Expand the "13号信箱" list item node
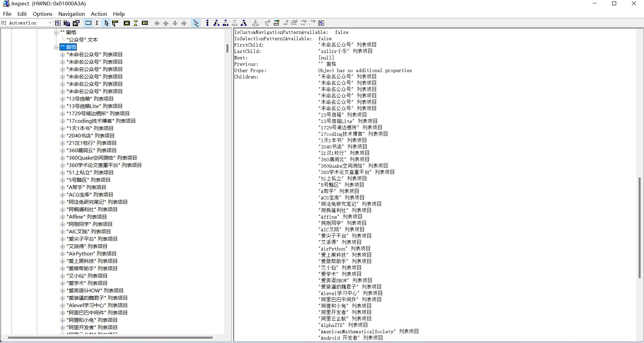 click(62, 99)
